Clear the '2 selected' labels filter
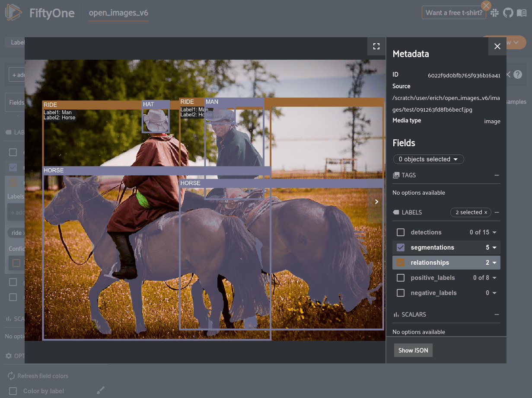The image size is (532, 398). pos(485,212)
